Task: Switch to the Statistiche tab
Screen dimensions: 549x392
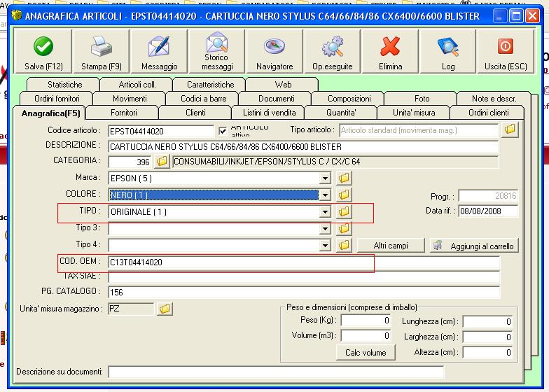Action: 64,84
